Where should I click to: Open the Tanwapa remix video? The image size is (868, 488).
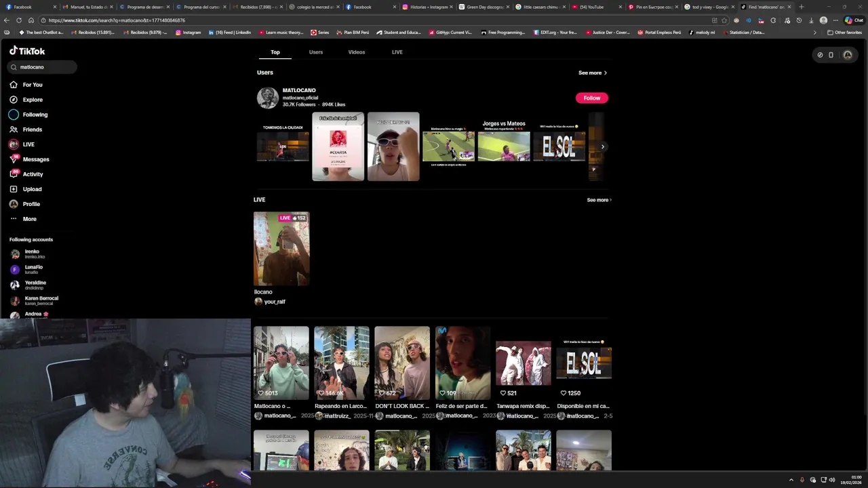point(524,363)
